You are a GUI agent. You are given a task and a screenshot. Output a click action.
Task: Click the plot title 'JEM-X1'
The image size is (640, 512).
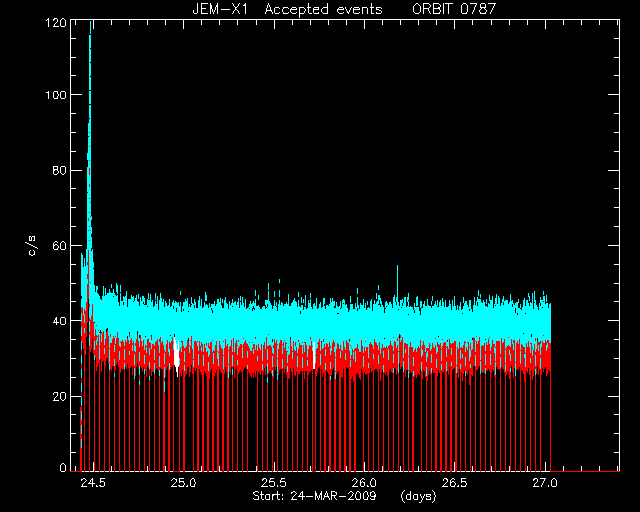220,9
